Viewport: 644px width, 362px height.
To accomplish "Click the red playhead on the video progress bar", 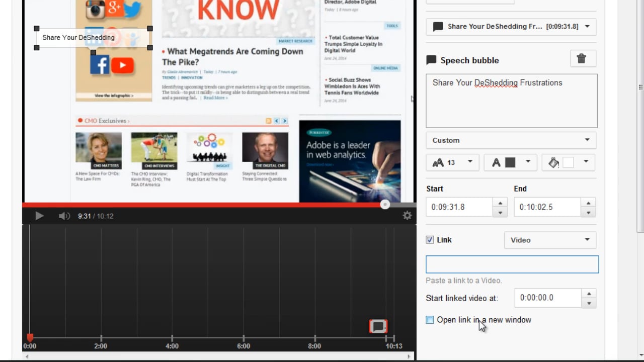I will pyautogui.click(x=385, y=205).
